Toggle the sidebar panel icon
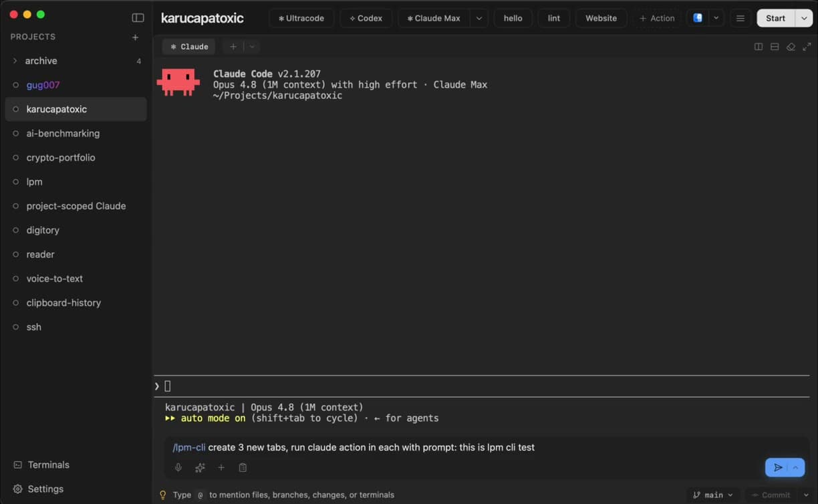Screen dimensions: 818x504 pos(138,18)
